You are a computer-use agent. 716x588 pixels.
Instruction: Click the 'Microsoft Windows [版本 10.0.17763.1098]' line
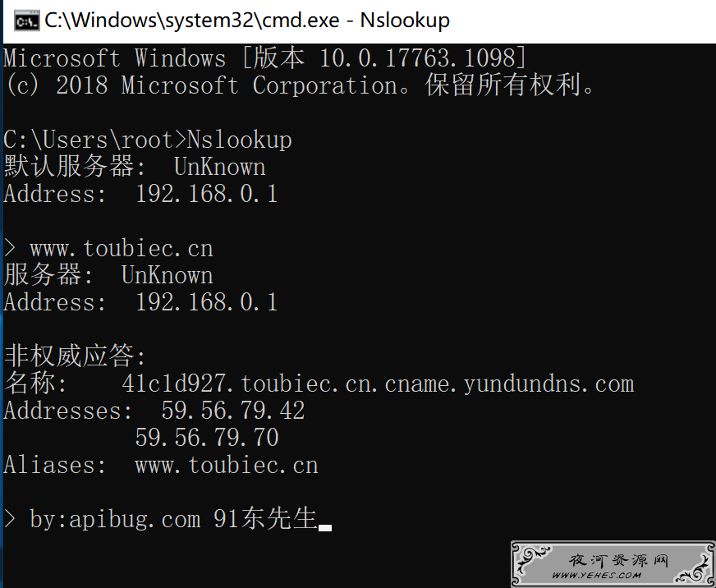[x=264, y=58]
